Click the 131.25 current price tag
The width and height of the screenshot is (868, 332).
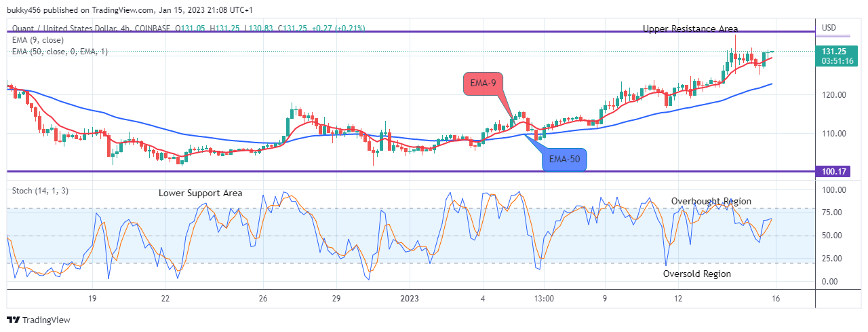(833, 52)
